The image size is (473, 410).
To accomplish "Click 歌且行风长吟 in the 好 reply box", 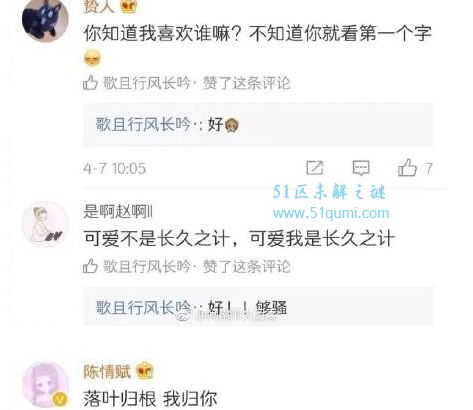I will [143, 125].
